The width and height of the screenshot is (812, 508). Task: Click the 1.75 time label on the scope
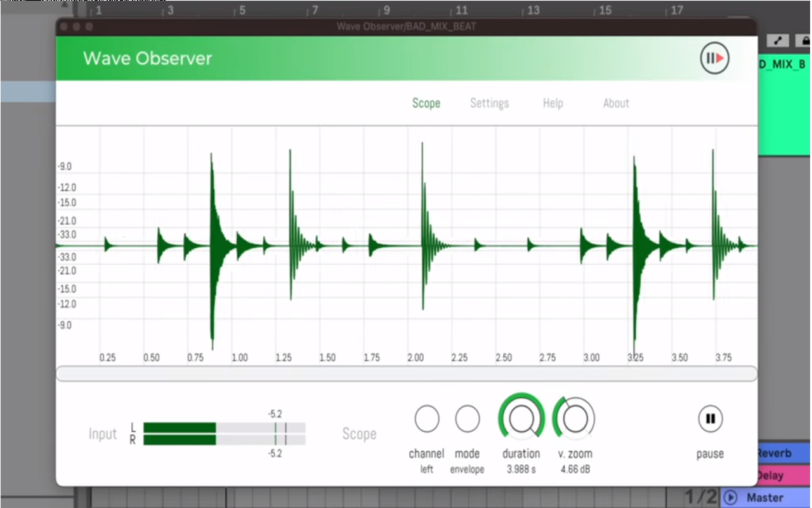pyautogui.click(x=372, y=358)
